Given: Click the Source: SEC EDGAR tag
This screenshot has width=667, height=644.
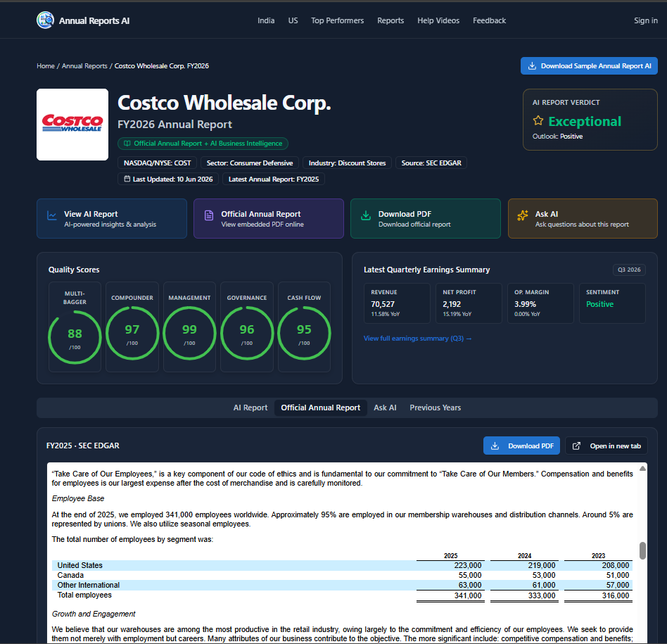Looking at the screenshot, I should pos(431,163).
